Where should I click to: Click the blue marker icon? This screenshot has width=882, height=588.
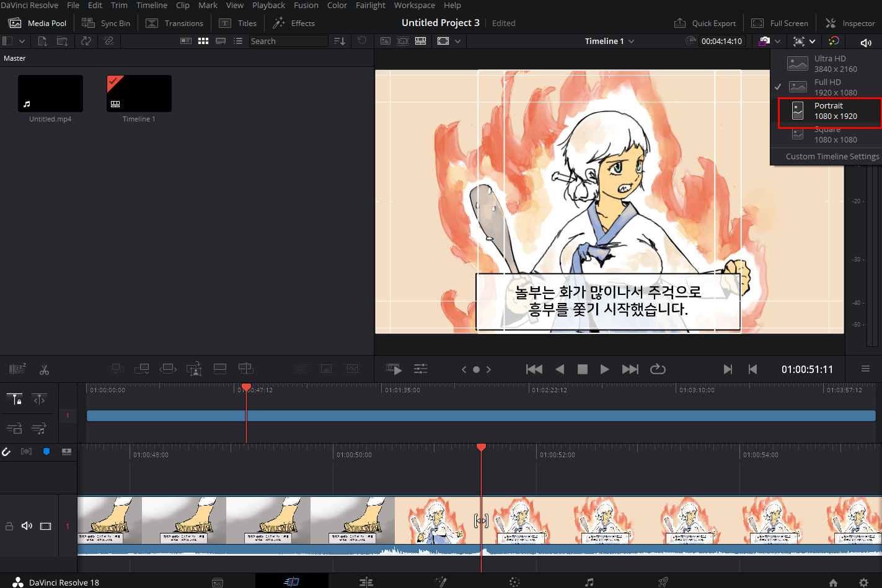click(x=46, y=452)
